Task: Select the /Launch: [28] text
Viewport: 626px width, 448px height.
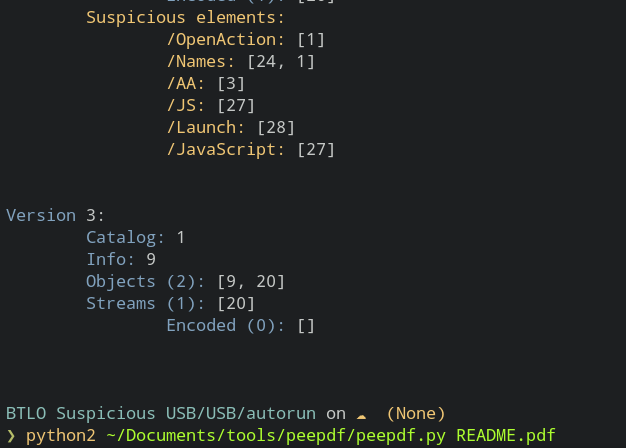Action: [x=230, y=128]
